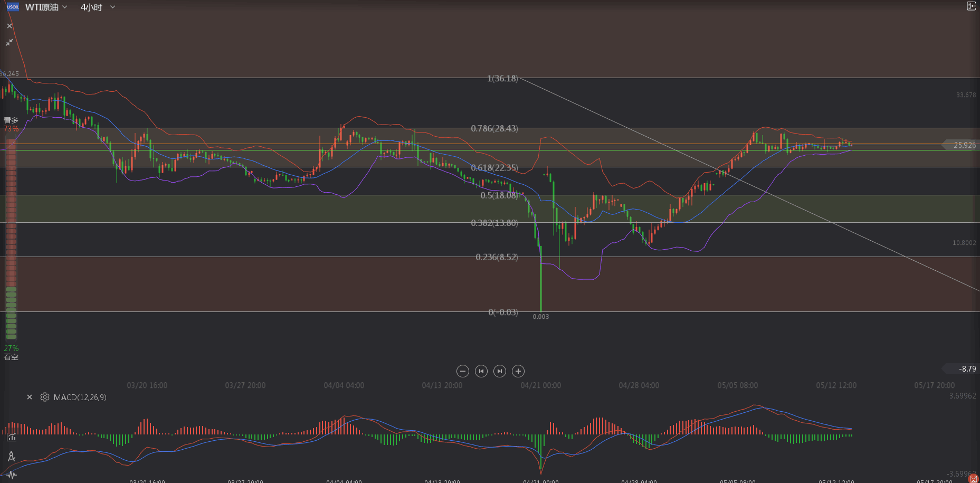Click the 33.678 price axis value
This screenshot has height=483, width=980.
pyautogui.click(x=966, y=95)
